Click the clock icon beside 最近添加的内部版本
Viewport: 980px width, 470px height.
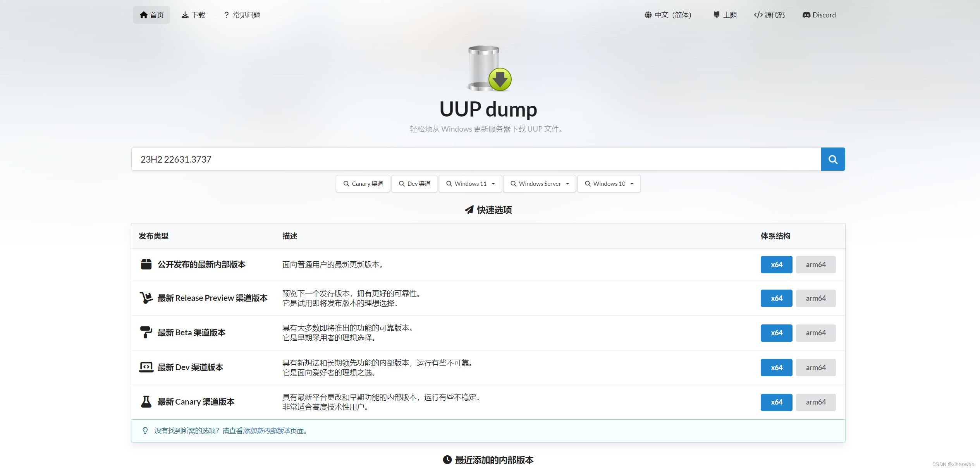(x=447, y=460)
